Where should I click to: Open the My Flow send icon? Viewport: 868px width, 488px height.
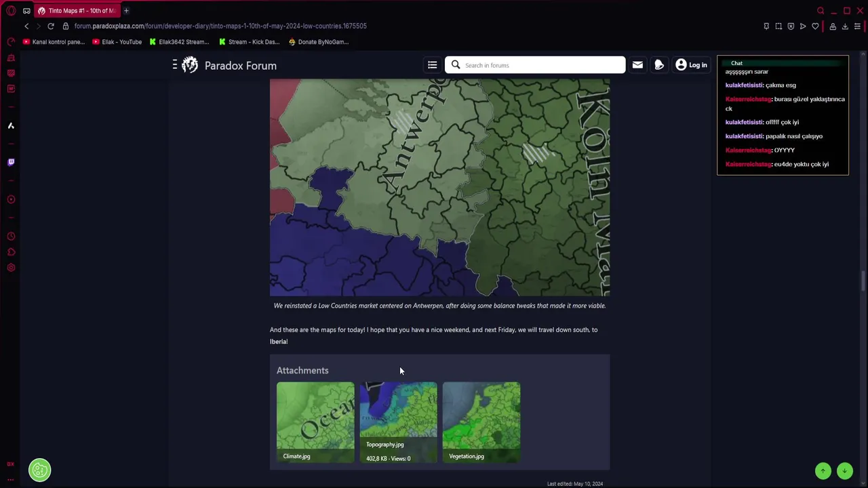(x=803, y=26)
